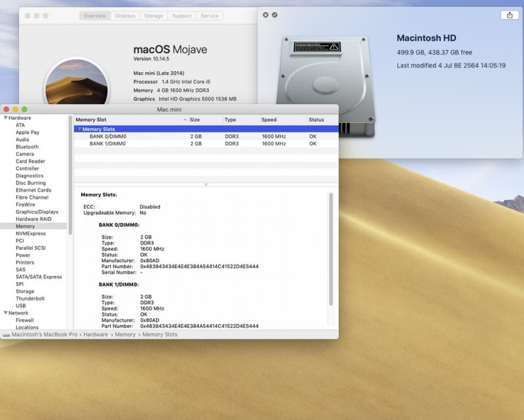Sort by the Speed column header
The image size is (524, 420).
(x=284, y=120)
